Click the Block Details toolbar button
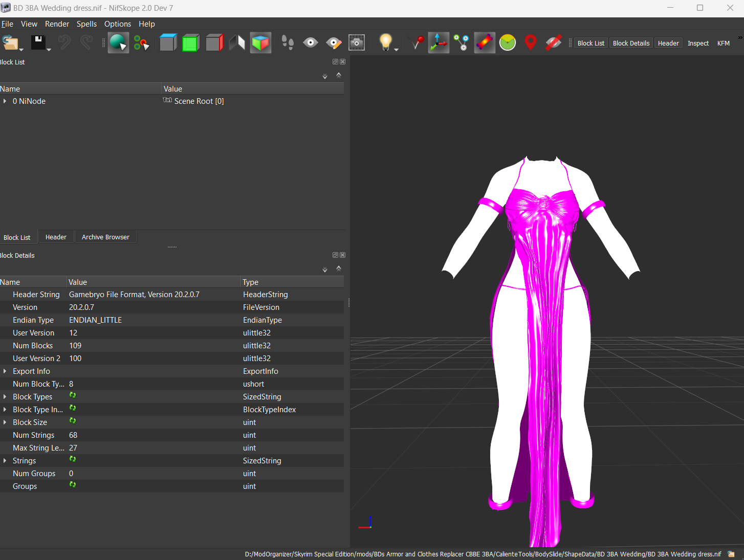 (x=631, y=43)
